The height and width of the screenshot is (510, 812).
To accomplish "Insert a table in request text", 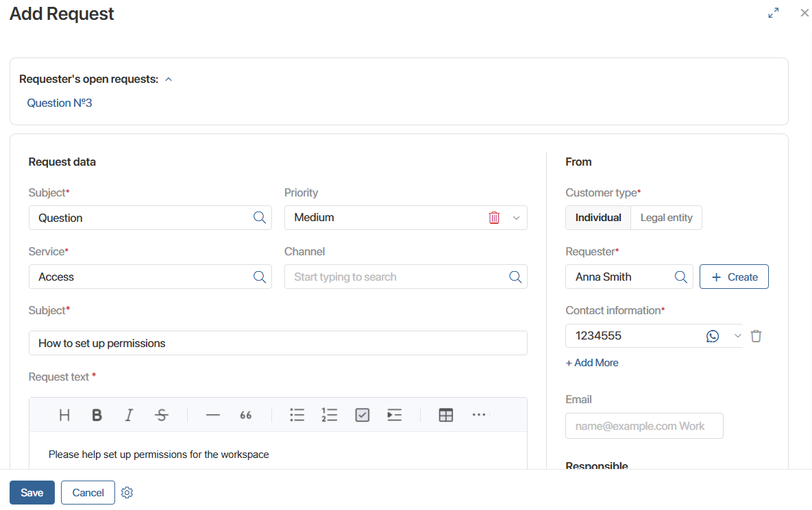I will pos(446,415).
